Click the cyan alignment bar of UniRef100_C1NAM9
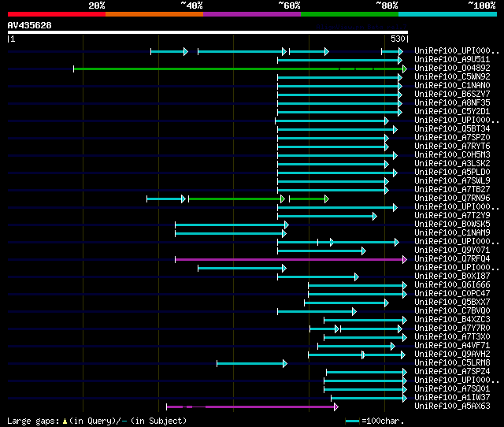 tap(231, 233)
